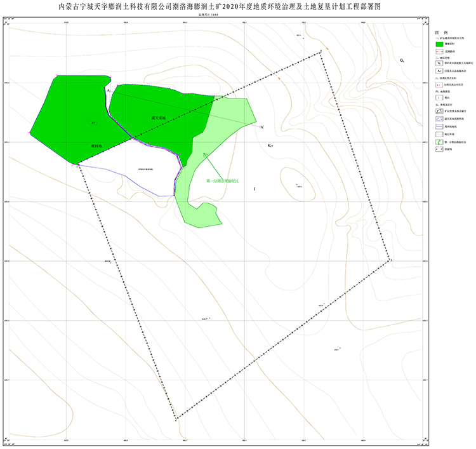
Task: Click mining boundary corner point 3
Action: pos(391,260)
